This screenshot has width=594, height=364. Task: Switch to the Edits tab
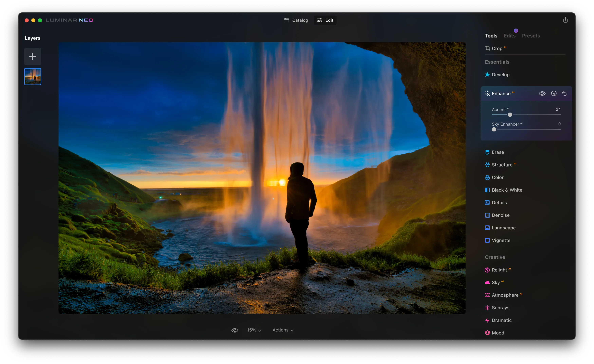(x=509, y=36)
